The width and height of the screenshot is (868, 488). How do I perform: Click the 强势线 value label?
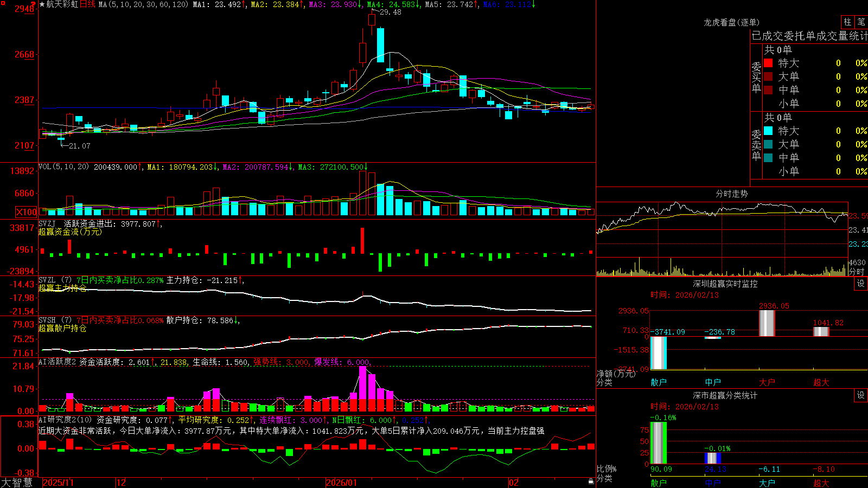282,362
